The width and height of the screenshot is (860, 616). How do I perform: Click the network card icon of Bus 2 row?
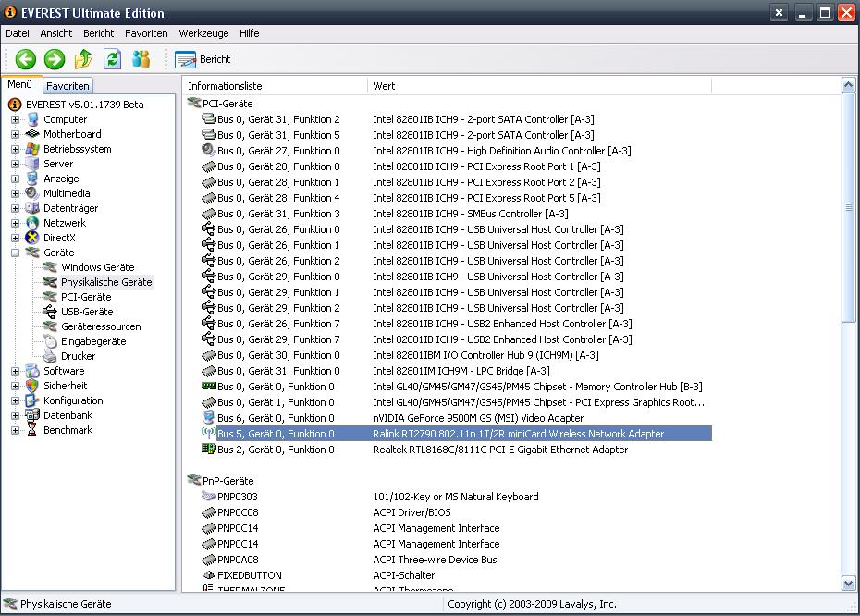[208, 449]
